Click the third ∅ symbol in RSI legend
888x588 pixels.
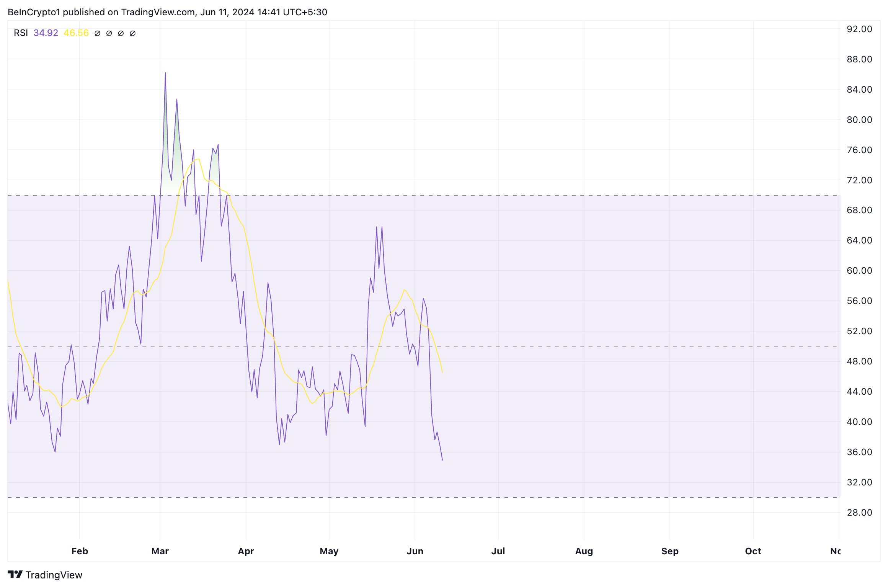pyautogui.click(x=121, y=33)
